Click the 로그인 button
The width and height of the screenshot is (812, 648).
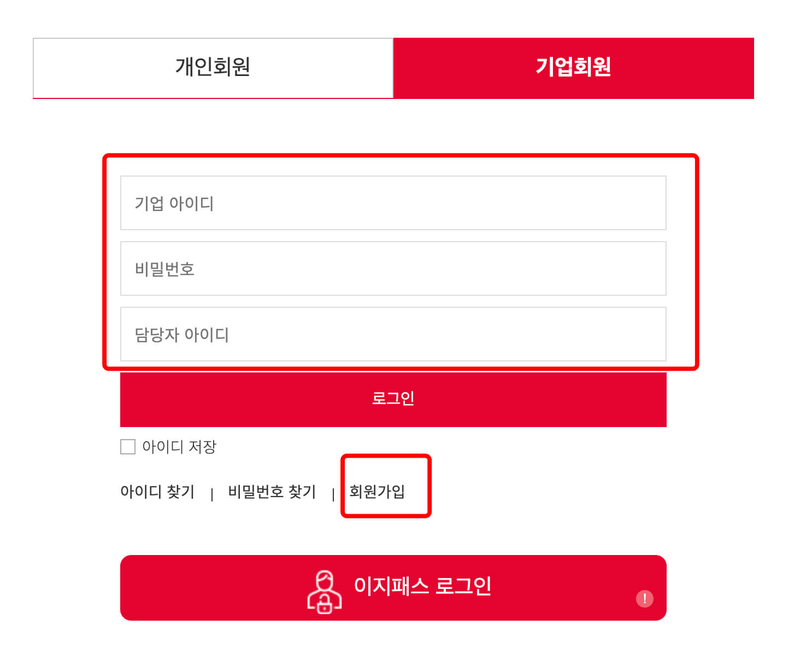point(393,399)
